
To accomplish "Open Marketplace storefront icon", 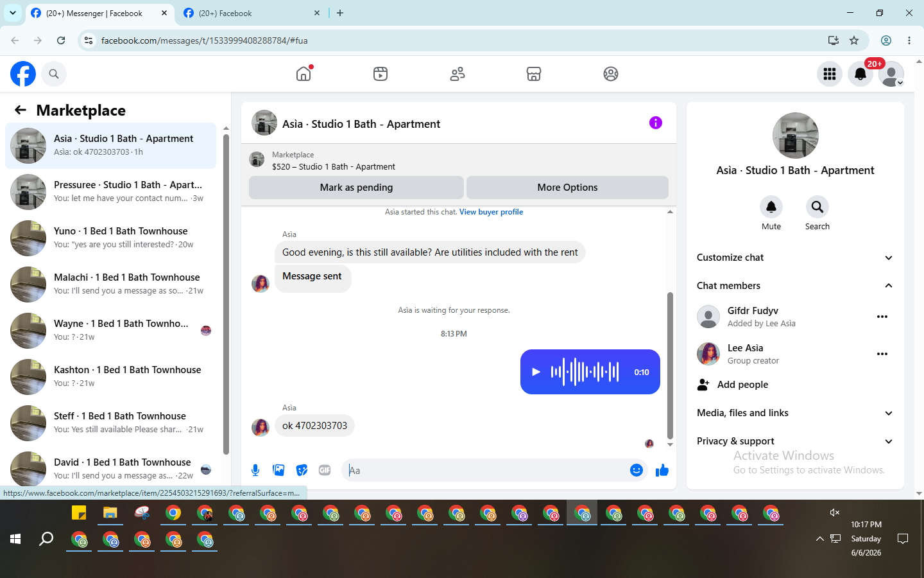I will tap(534, 74).
